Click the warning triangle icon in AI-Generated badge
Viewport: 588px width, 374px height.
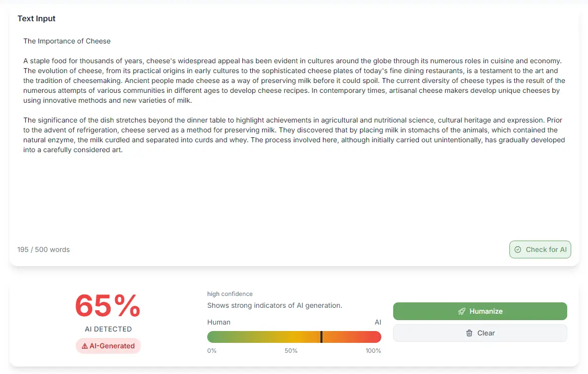coord(85,346)
